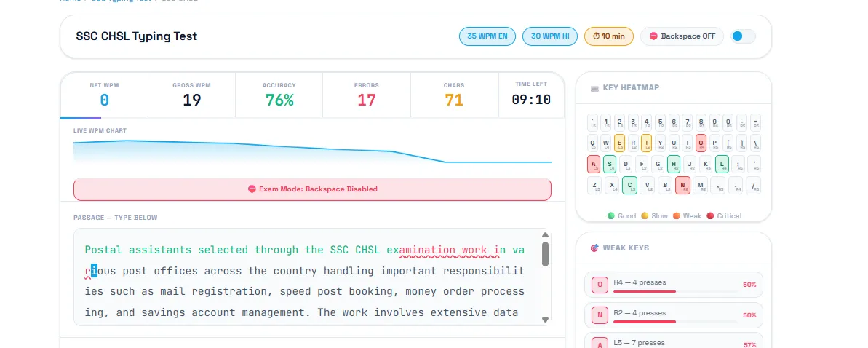Screen dimensions: 868x348
Task: Click the Backspace OFF badge
Action: pyautogui.click(x=682, y=36)
